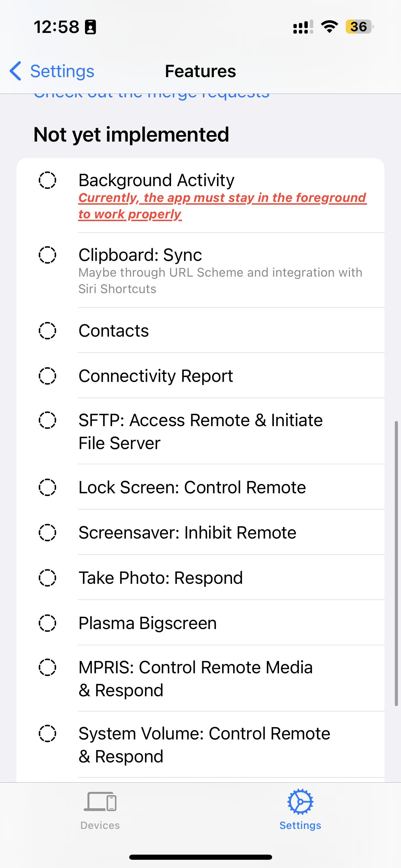Screen dimensions: 401x868
Task: Tap the dashed circle beside Take Photo: Respond
Action: pos(47,578)
